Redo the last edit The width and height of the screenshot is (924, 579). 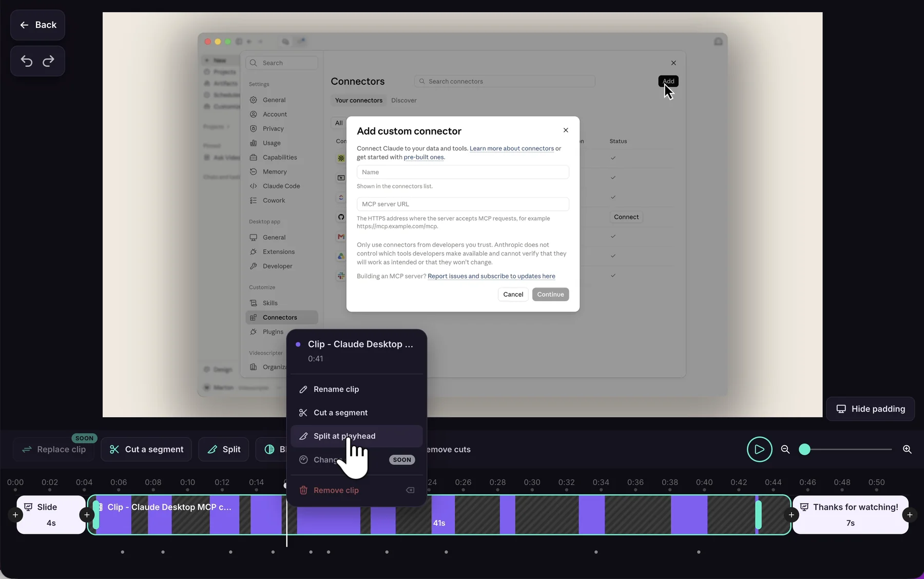(x=48, y=61)
